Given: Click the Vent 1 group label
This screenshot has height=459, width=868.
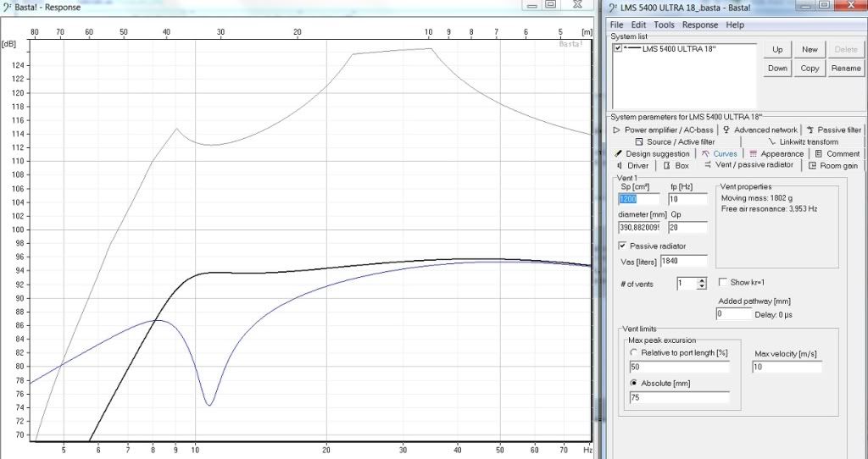Looking at the screenshot, I should pos(628,178).
